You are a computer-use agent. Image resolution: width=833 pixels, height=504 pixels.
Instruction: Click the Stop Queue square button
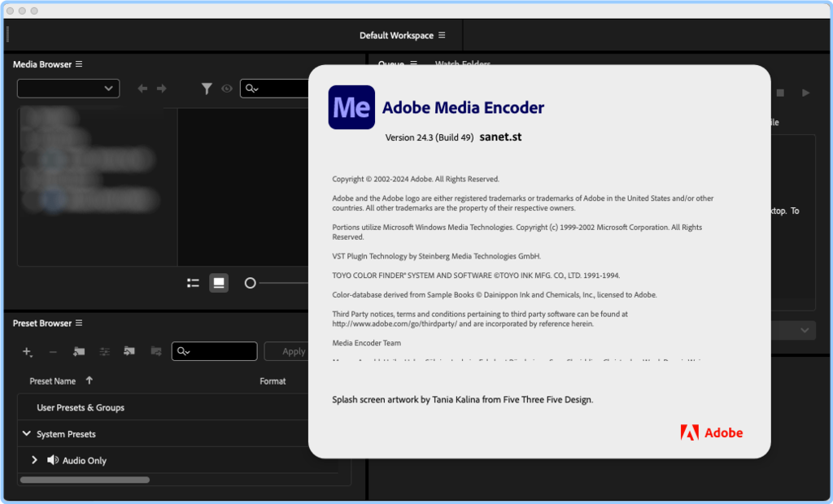[x=780, y=93]
